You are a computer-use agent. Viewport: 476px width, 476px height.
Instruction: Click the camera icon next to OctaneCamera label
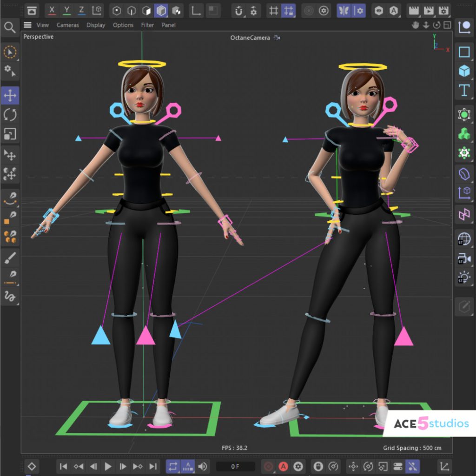(x=275, y=37)
